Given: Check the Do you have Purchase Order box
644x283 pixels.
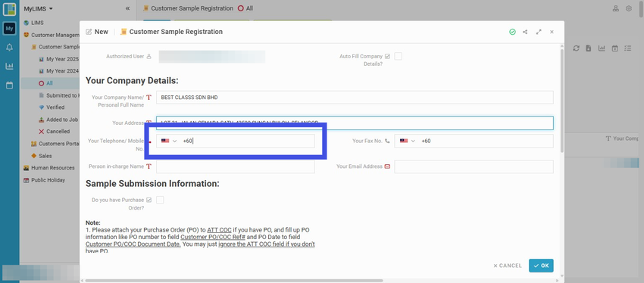Looking at the screenshot, I should (160, 201).
